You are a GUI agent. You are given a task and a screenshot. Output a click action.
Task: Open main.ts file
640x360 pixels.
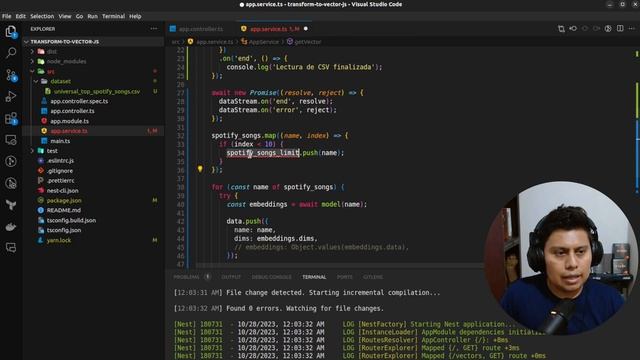point(60,141)
